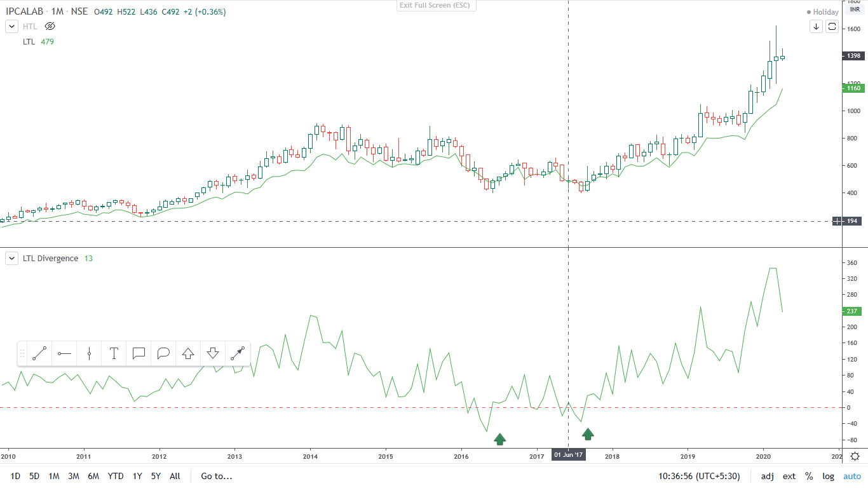868x488 pixels.
Task: Select the horizontal ray tool
Action: pyautogui.click(x=64, y=353)
